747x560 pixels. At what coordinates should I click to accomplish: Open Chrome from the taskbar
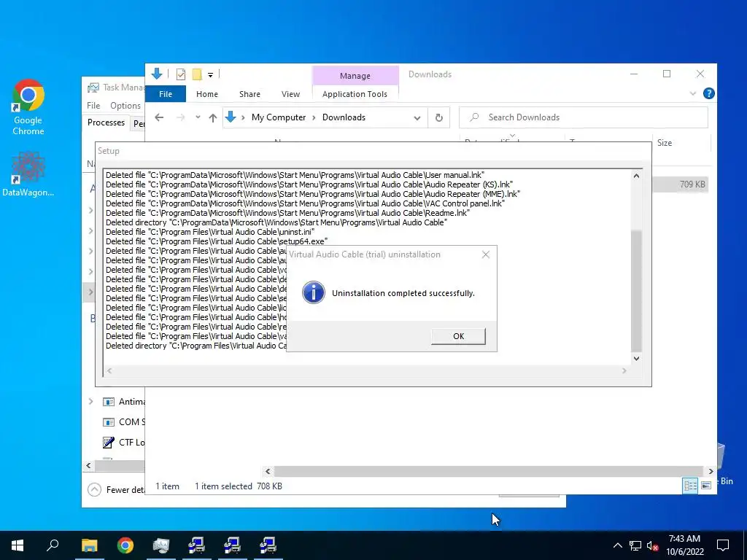pyautogui.click(x=125, y=545)
